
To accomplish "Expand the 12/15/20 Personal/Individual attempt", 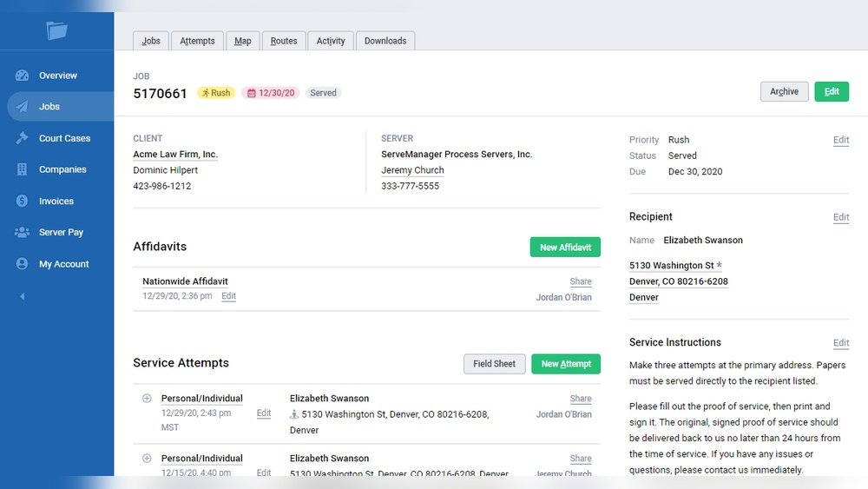I will point(147,458).
